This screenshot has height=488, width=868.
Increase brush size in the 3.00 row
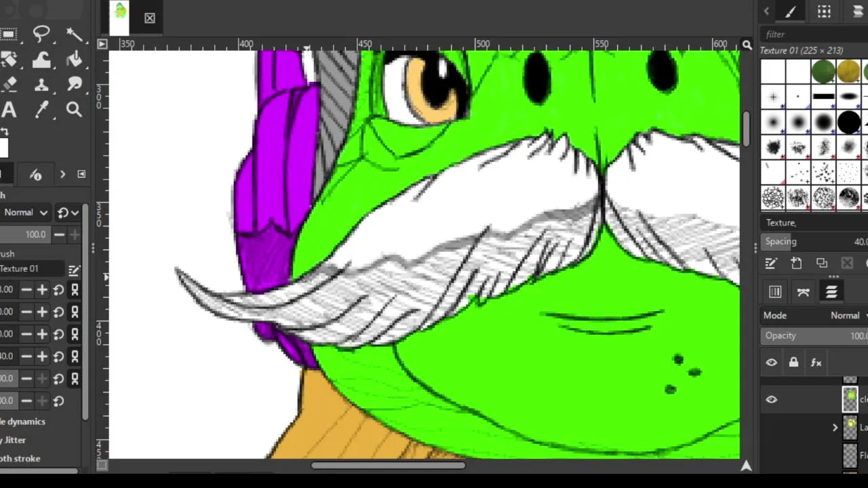[x=42, y=290]
